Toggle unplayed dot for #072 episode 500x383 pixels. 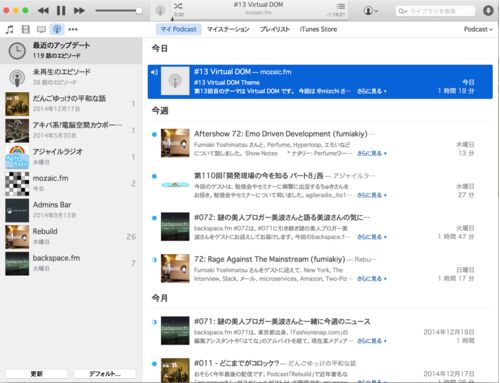(154, 218)
